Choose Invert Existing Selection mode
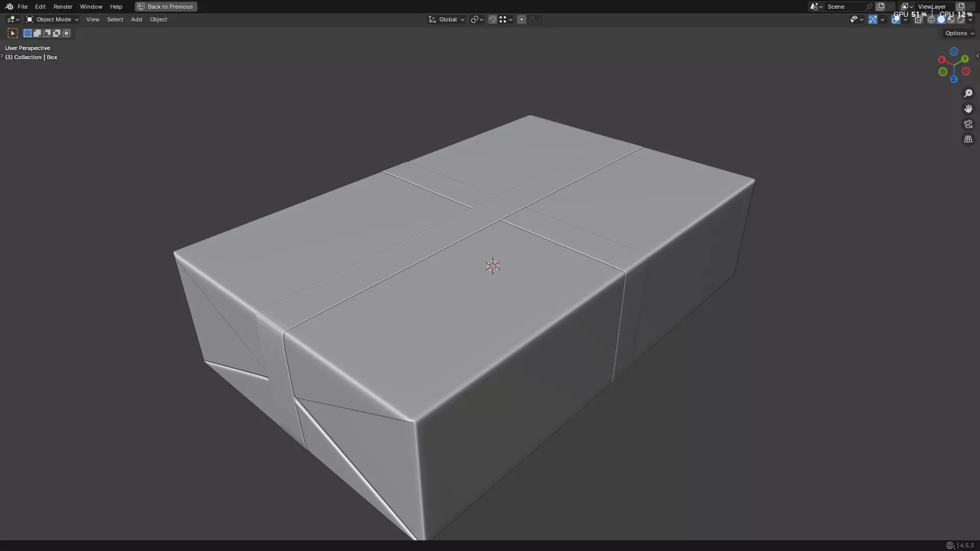 coord(57,33)
